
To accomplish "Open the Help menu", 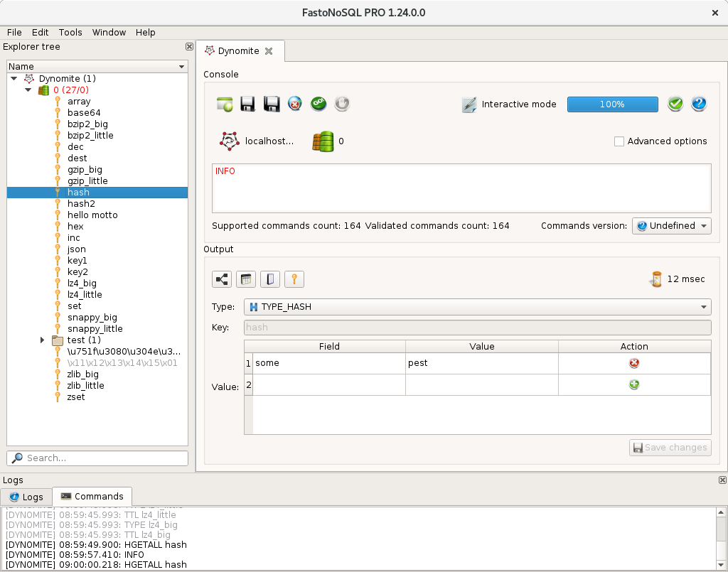I will pos(145,33).
